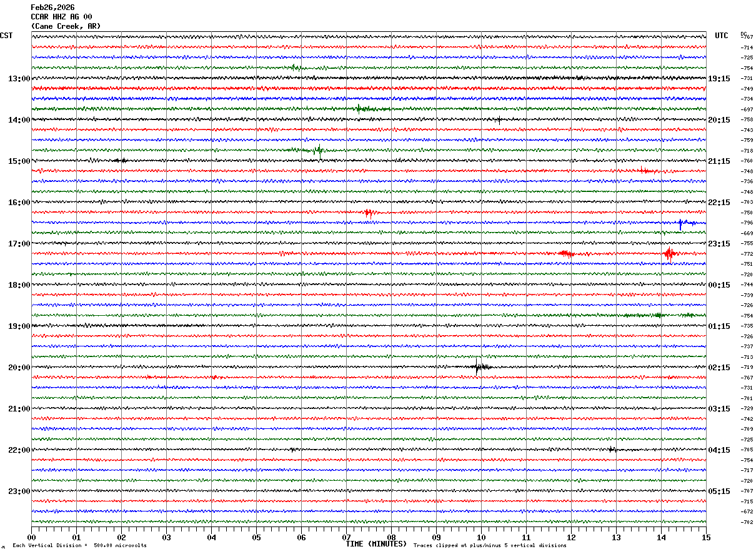Click the TIME (MINUTES) axis title
756x554 pixels.
pyautogui.click(x=376, y=544)
